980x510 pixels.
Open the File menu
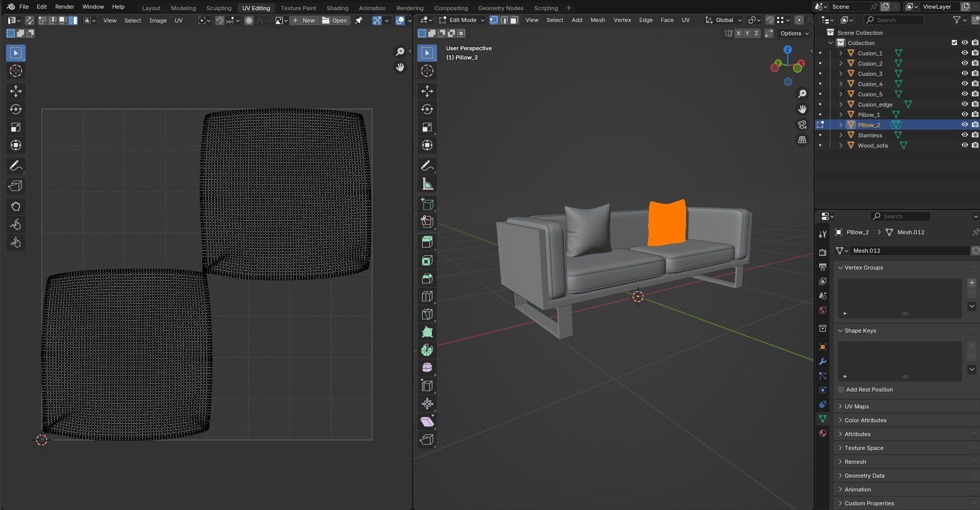pos(24,7)
